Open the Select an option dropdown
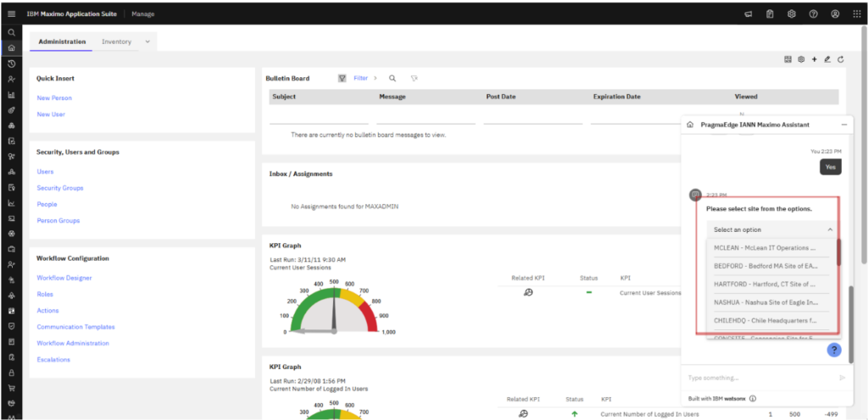 tap(773, 229)
